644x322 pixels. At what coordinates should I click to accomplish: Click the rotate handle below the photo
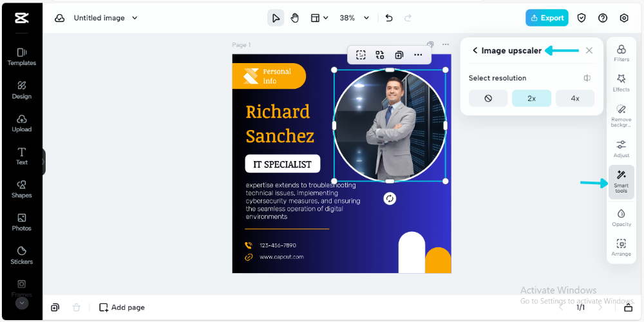[390, 199]
